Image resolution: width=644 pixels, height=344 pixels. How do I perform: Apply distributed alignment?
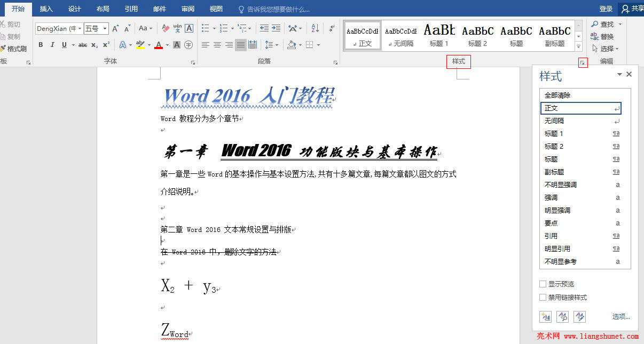[253, 45]
